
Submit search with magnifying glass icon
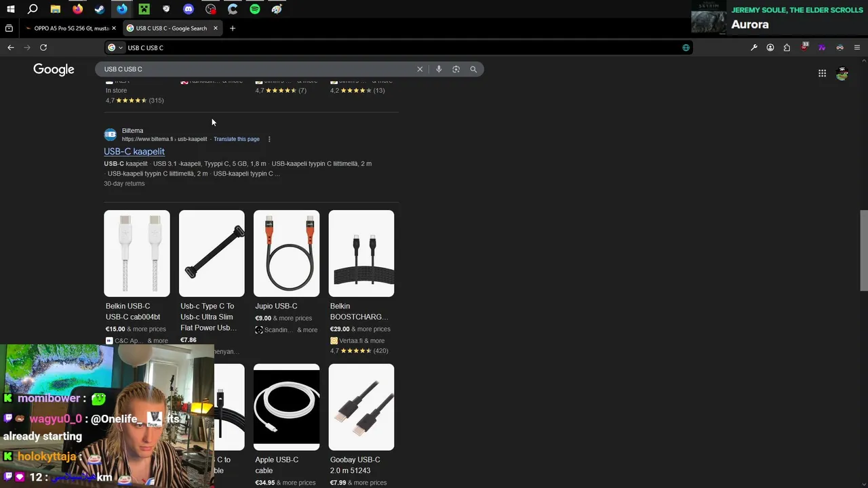click(473, 69)
